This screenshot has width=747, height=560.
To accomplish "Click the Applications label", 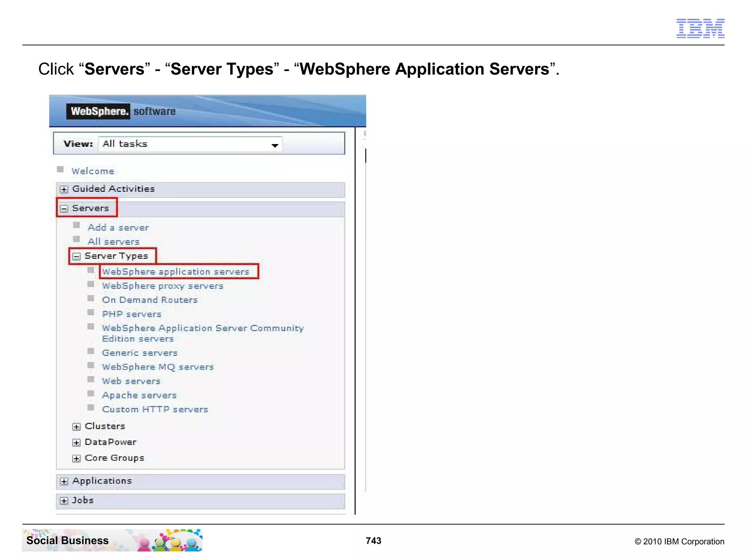I will click(x=102, y=481).
